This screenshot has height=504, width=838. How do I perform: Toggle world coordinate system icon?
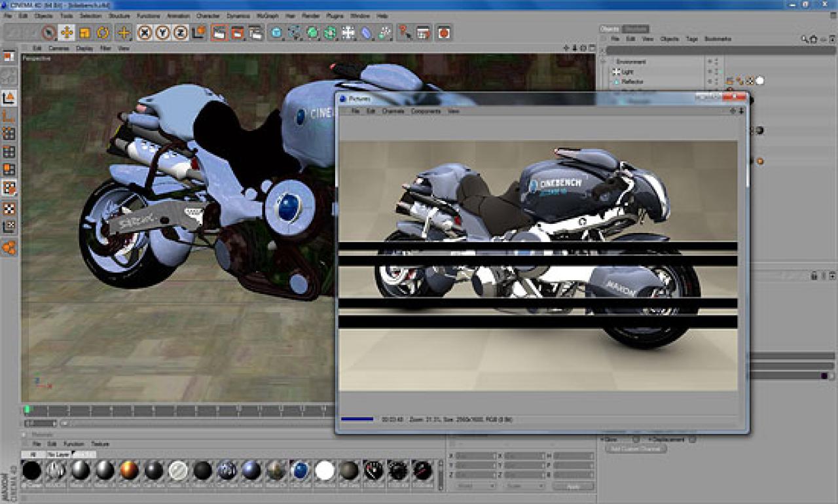pyautogui.click(x=198, y=32)
